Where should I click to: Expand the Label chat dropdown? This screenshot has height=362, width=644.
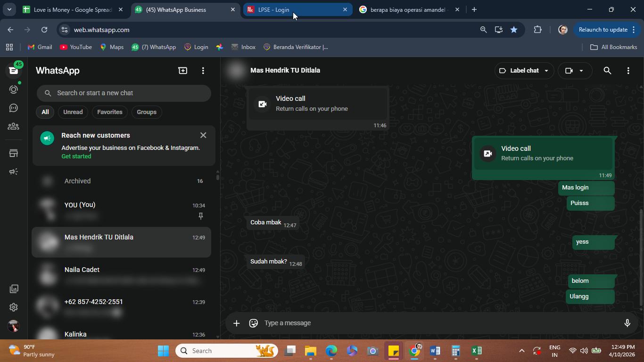point(524,71)
